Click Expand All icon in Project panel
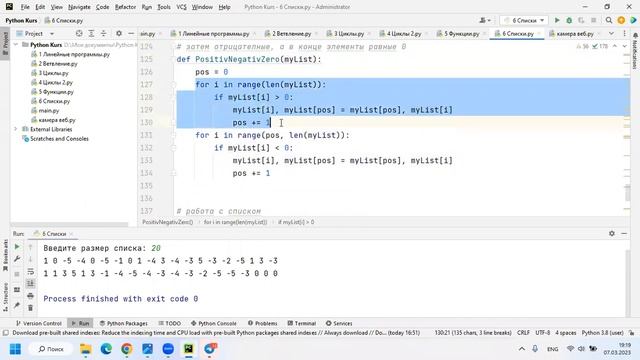The image size is (640, 360). tap(91, 33)
